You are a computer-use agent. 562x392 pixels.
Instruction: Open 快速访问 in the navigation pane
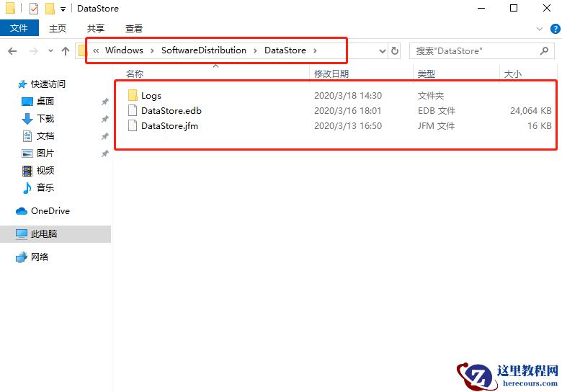48,84
